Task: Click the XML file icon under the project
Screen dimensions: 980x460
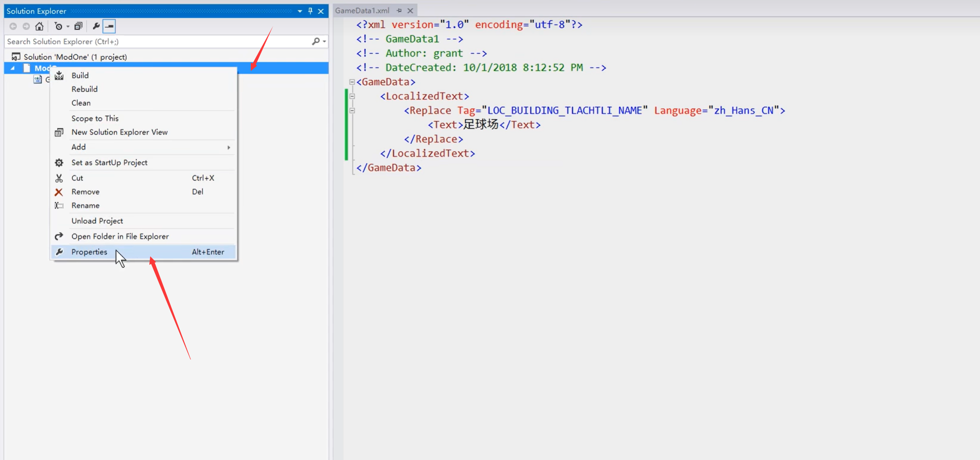Action: click(x=38, y=79)
